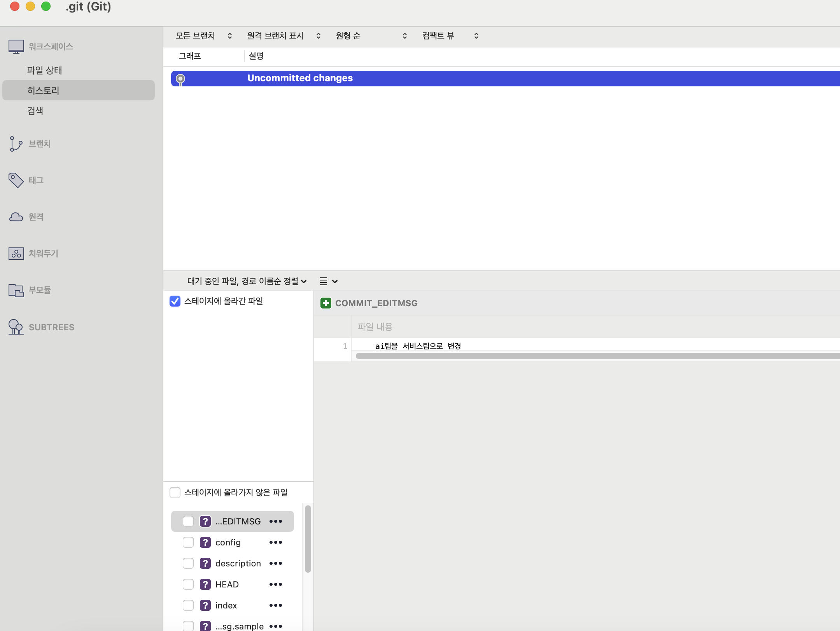The height and width of the screenshot is (631, 840).
Task: Click the Remotes cloud icon
Action: (16, 217)
